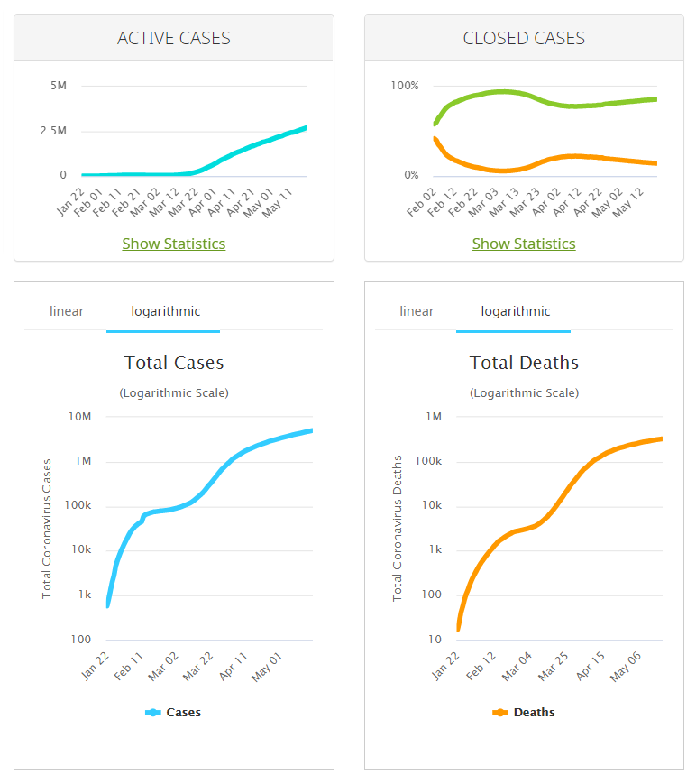The image size is (696, 784).
Task: Click the ACTIVE CASES panel header
Action: coord(174,38)
